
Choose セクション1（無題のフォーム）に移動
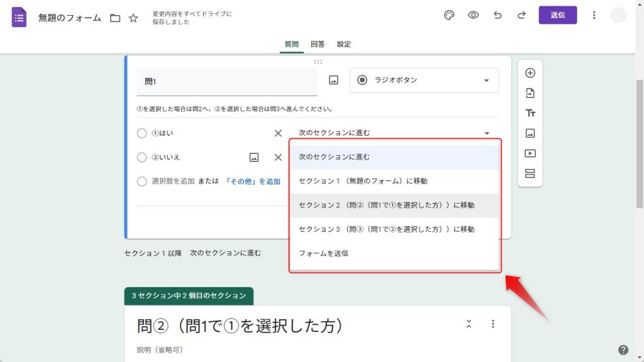click(x=394, y=181)
